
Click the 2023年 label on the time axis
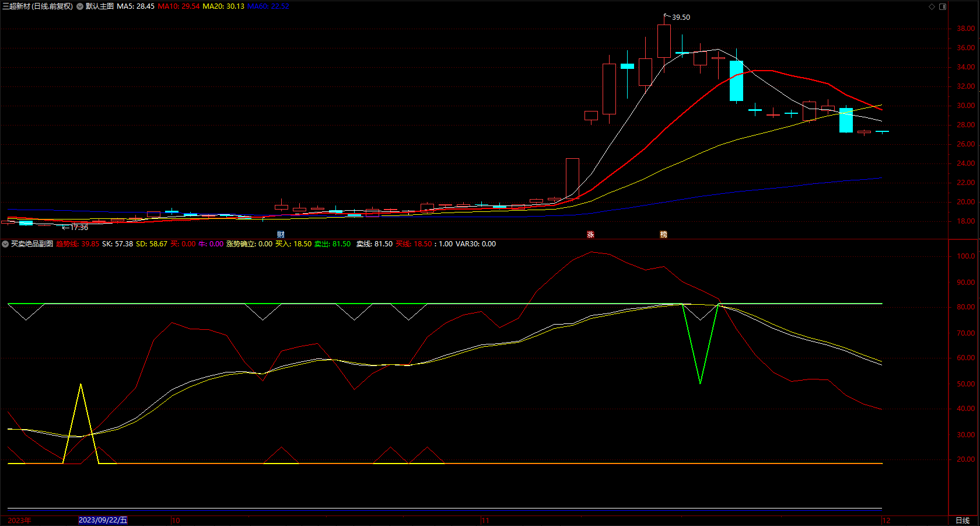20,520
